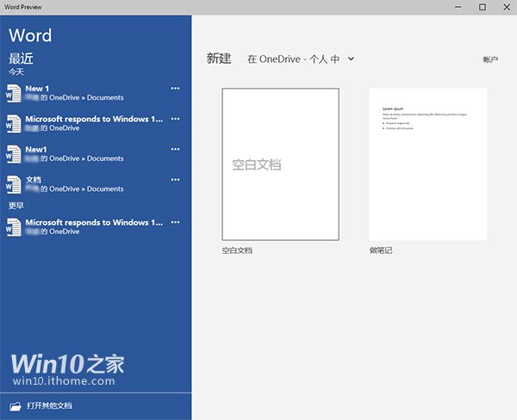517x420 pixels.
Task: Click Word file icon beside 文档
Action: coord(14,184)
